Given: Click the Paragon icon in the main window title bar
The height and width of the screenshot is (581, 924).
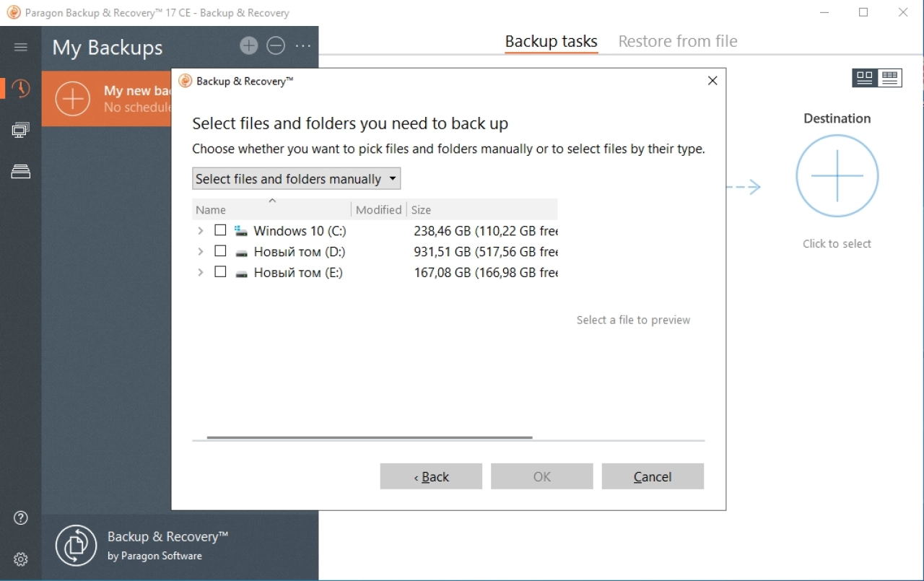Looking at the screenshot, I should (14, 12).
